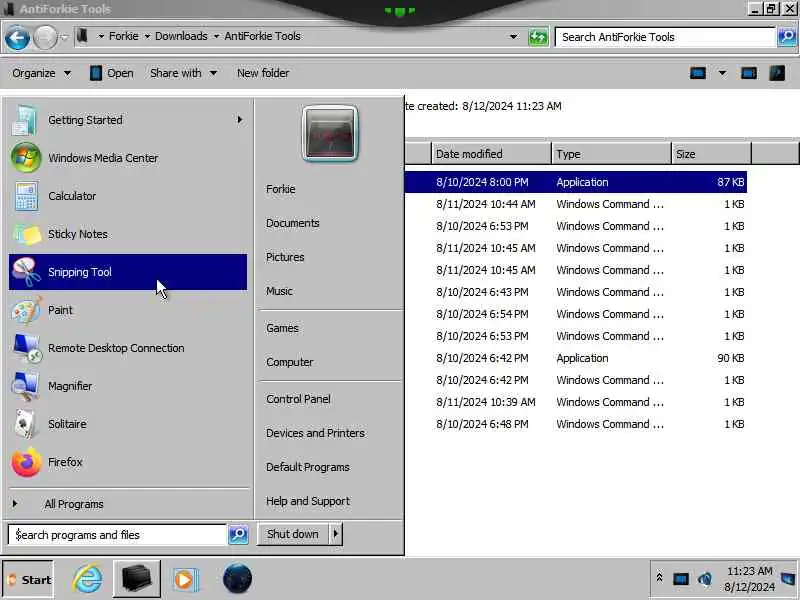The width and height of the screenshot is (800, 600).
Task: Toggle the preview pane icon
Action: point(749,73)
